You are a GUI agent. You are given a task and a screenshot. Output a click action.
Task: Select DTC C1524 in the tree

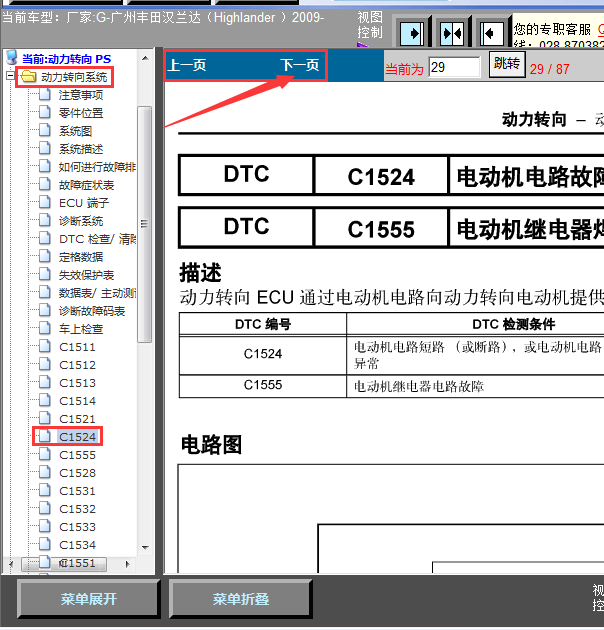coord(77,437)
